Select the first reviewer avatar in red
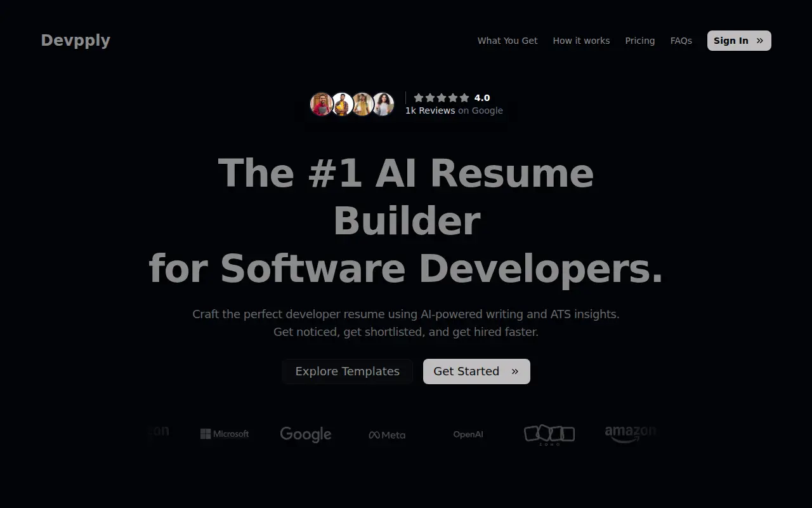 322,104
